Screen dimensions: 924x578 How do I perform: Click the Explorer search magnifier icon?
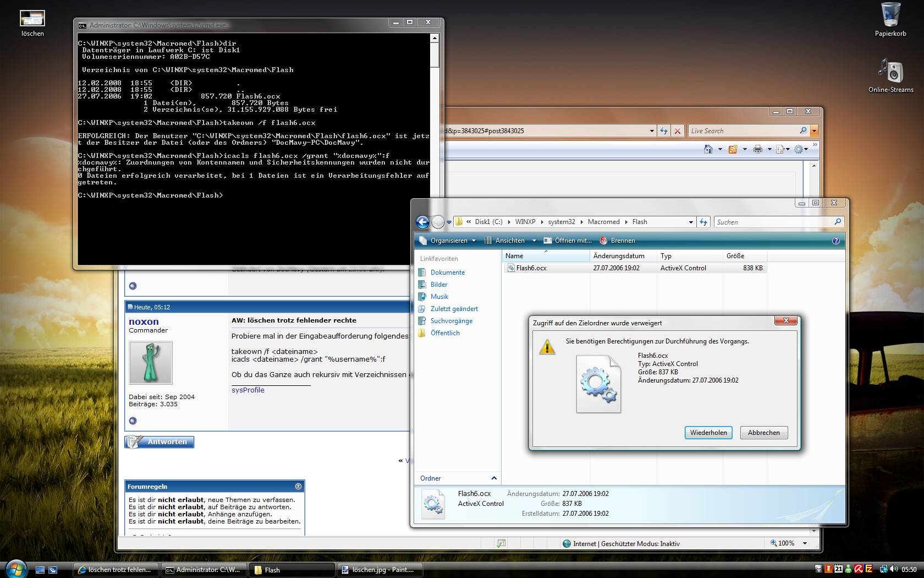(x=838, y=222)
